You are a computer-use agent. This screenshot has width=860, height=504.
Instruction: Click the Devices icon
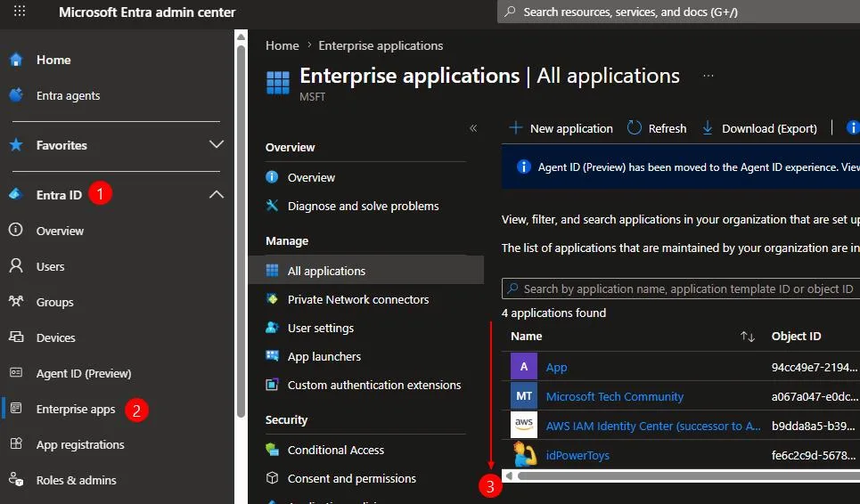[x=16, y=337]
